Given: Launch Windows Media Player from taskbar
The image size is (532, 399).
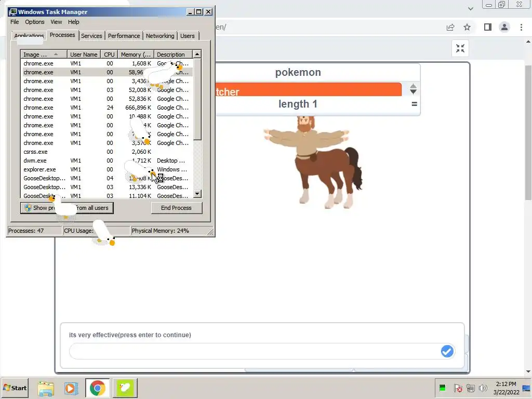Looking at the screenshot, I should click(71, 388).
